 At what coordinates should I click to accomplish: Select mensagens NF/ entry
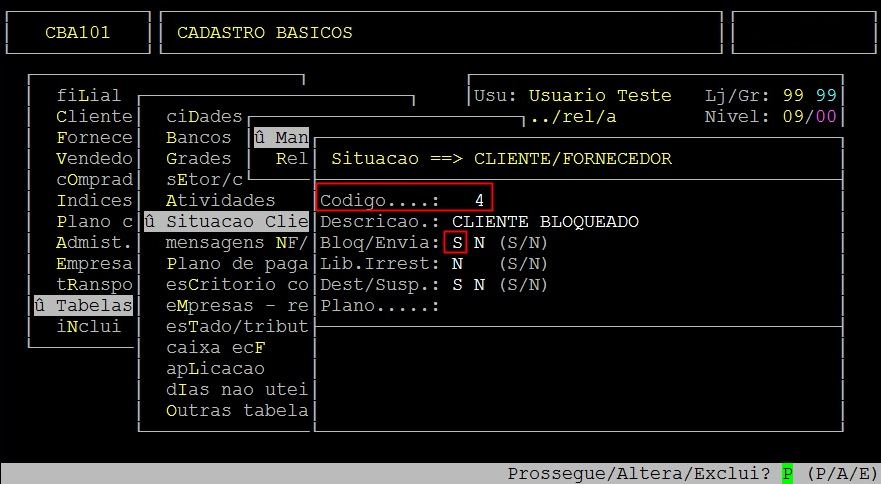237,243
